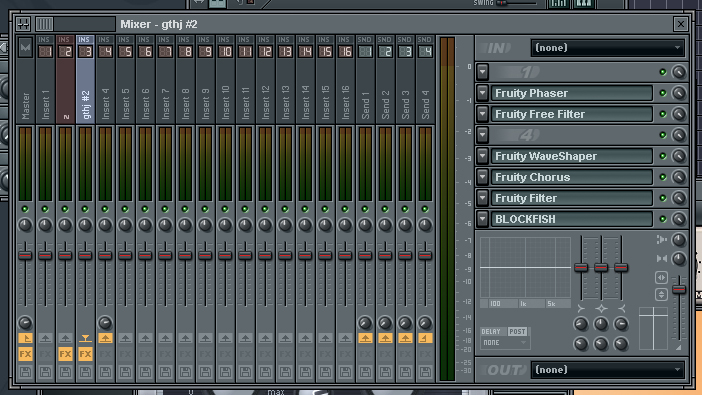Image resolution: width=702 pixels, height=395 pixels.
Task: Disable Fruity Chorus with its green LED
Action: tap(663, 177)
